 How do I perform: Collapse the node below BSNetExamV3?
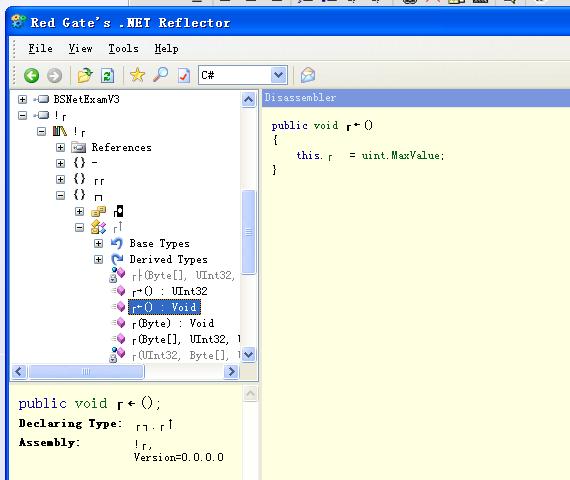coord(23,115)
